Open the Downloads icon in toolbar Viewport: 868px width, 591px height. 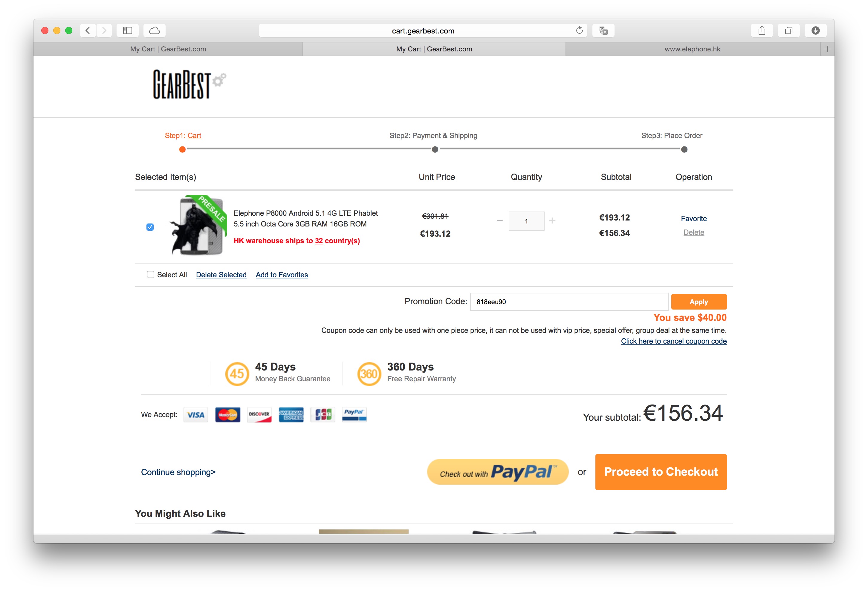pos(815,30)
